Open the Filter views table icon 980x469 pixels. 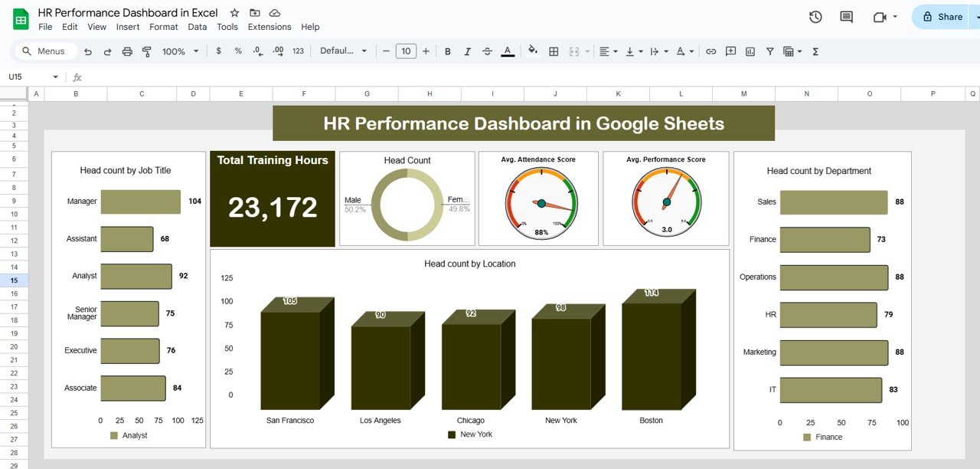[792, 51]
